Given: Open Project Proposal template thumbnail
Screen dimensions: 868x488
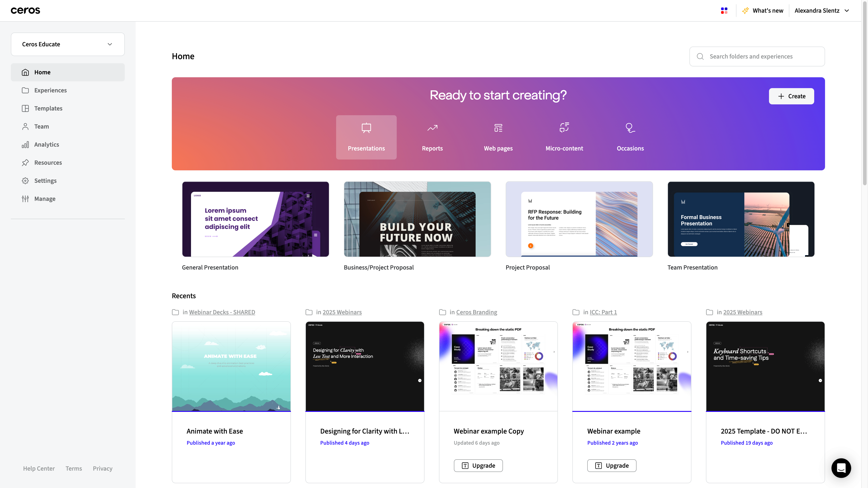Looking at the screenshot, I should point(579,219).
